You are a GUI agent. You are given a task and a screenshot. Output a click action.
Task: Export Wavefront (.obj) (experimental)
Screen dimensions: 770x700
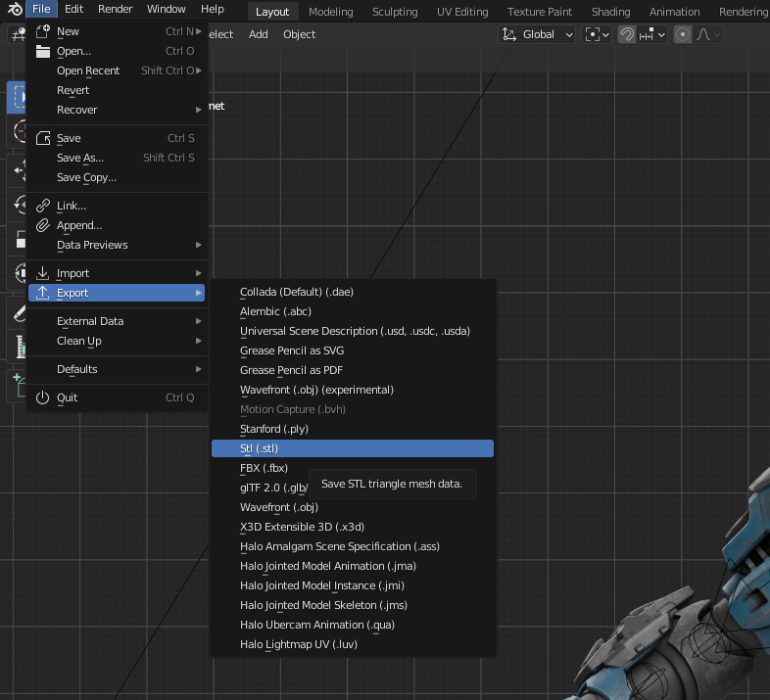point(353,390)
